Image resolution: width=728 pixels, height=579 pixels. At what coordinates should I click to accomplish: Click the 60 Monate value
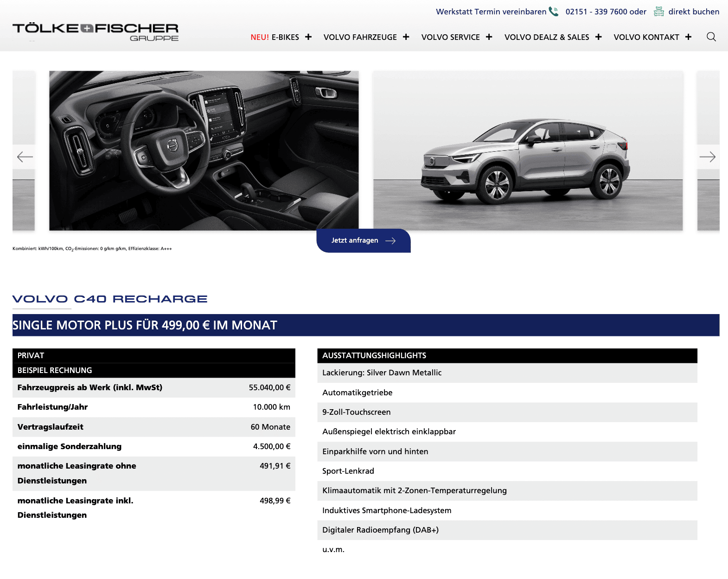pyautogui.click(x=271, y=427)
